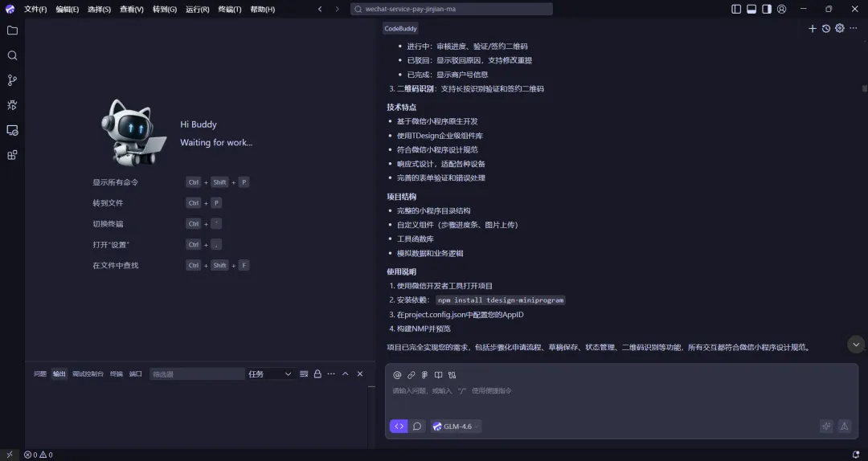Open the 选择(S) menu
Image resolution: width=868 pixels, height=461 pixels.
click(99, 9)
